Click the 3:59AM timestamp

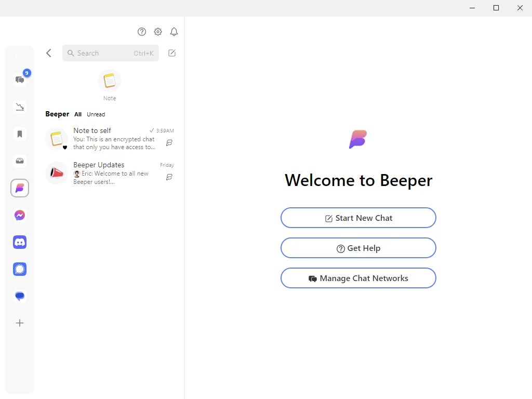[x=165, y=130]
